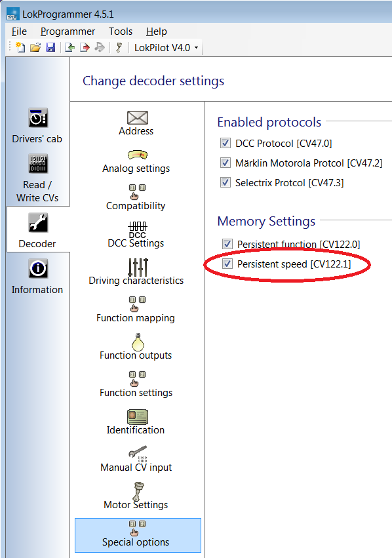Click the "Change decoder settings" heading
The width and height of the screenshot is (392, 558).
point(153,81)
